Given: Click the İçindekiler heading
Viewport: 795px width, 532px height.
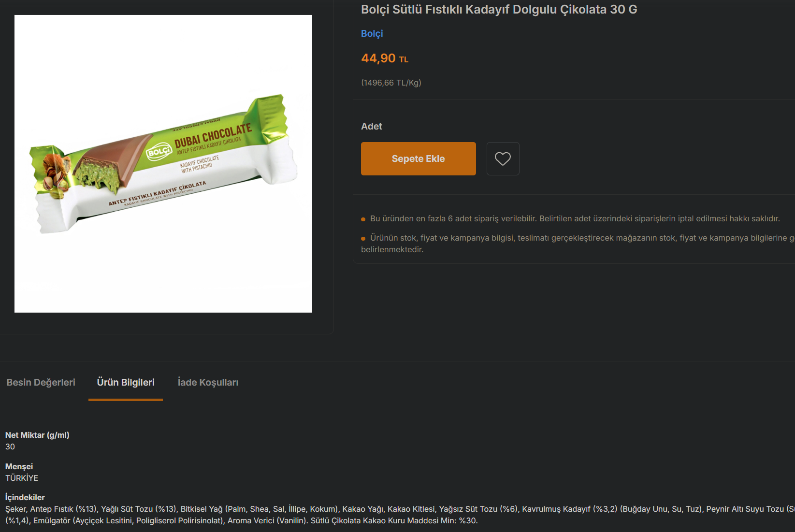Looking at the screenshot, I should 25,497.
